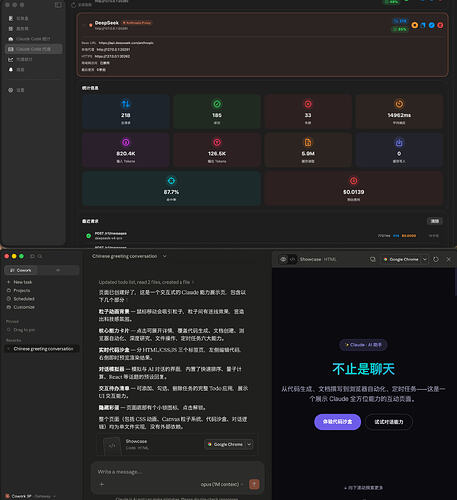Toggle the eye preview view in Showcase header
457x500 pixels.
coord(283,259)
